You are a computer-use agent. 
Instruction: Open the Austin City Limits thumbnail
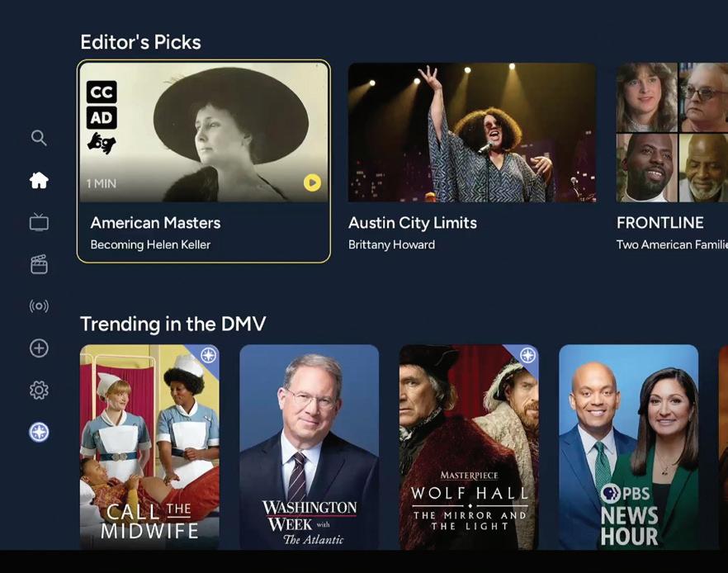472,132
